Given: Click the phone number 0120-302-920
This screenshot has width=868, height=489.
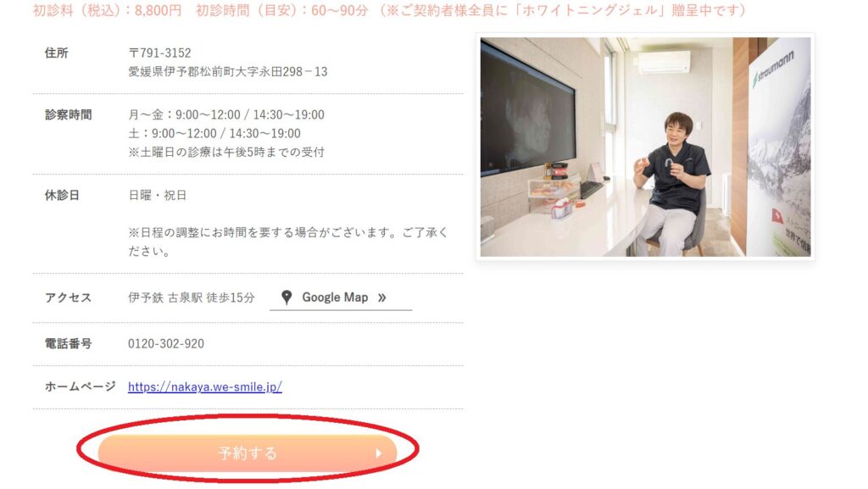Looking at the screenshot, I should 166,343.
